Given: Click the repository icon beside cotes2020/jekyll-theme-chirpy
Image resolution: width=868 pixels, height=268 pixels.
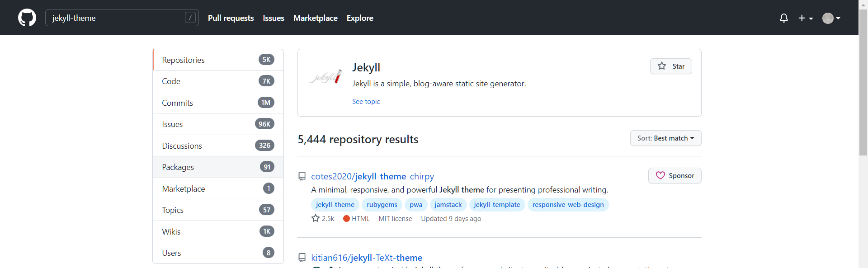Looking at the screenshot, I should pos(302,176).
